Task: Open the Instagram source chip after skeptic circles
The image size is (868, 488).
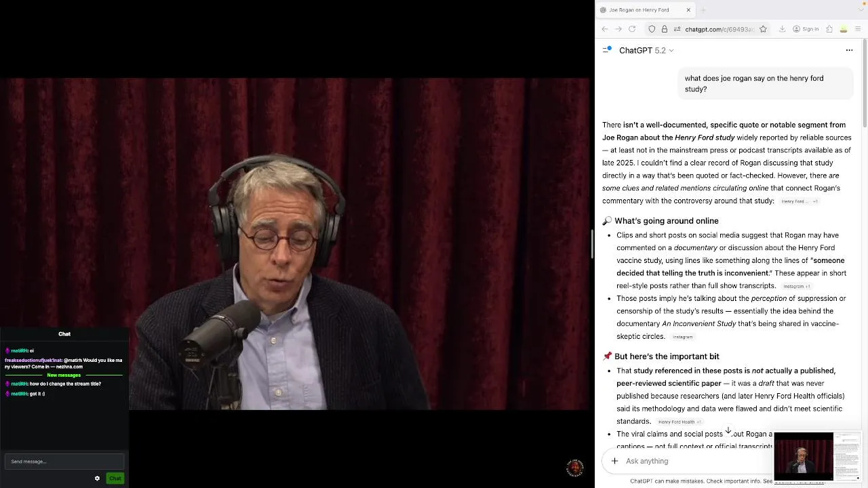Action: [682, 337]
